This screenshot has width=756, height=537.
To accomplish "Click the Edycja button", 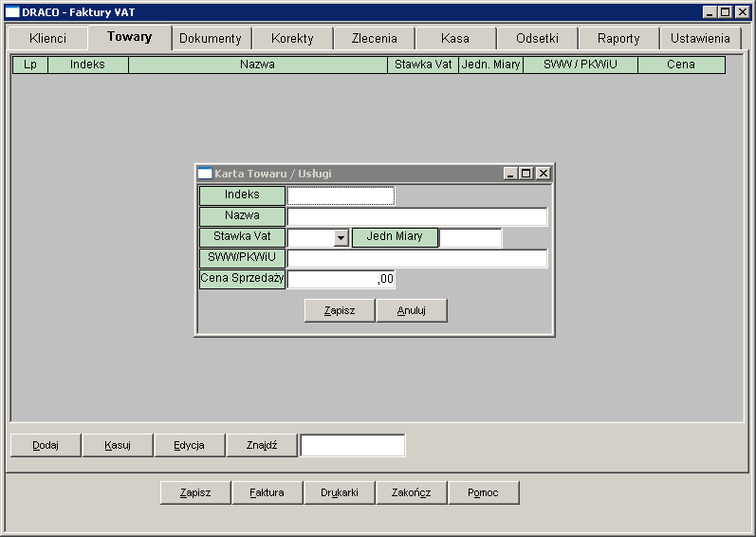I will [x=190, y=445].
